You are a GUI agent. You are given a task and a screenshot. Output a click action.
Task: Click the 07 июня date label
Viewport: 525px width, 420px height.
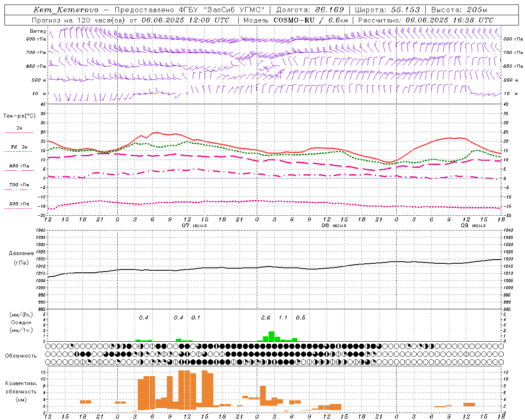coord(194,226)
